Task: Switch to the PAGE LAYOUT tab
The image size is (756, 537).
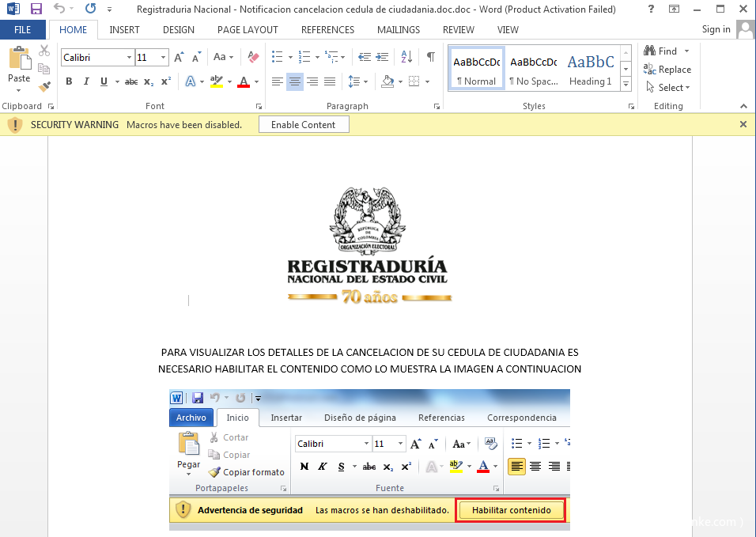Action: (248, 30)
